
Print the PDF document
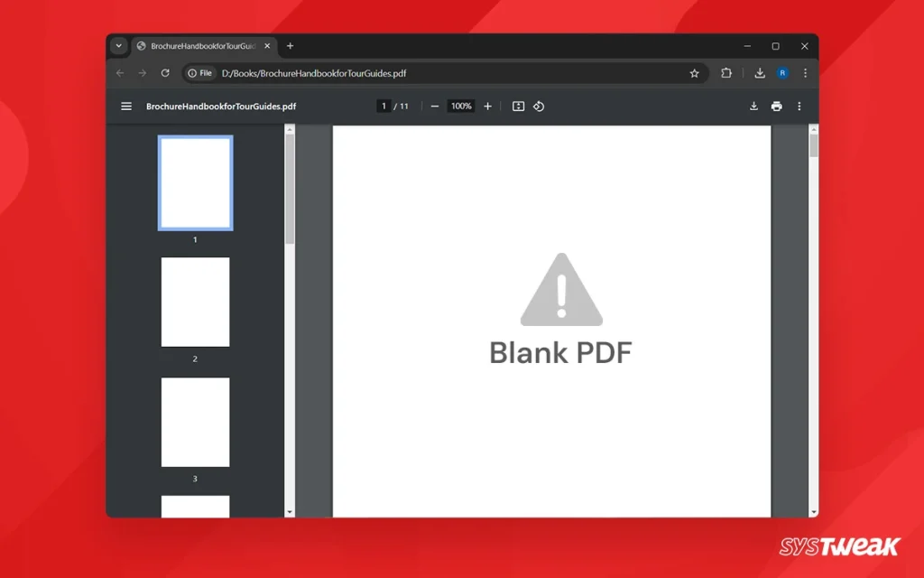pos(777,107)
